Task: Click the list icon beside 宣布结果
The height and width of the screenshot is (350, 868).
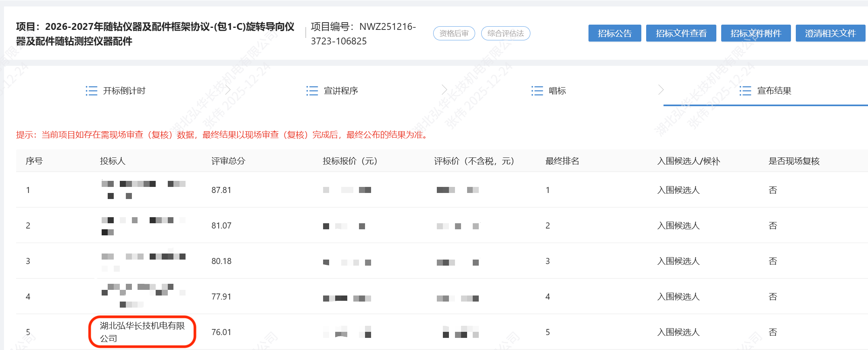Action: tap(745, 91)
